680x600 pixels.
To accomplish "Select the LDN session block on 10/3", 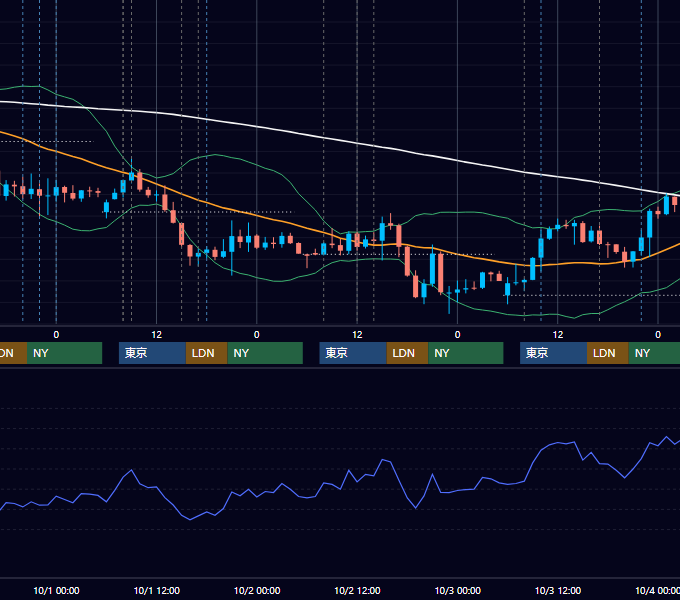I will 608,353.
